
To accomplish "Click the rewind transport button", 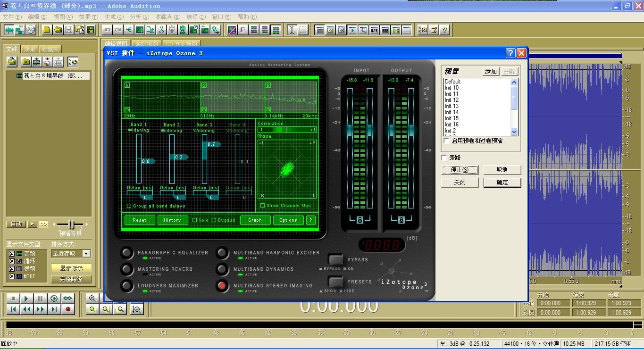I will pyautogui.click(x=27, y=309).
